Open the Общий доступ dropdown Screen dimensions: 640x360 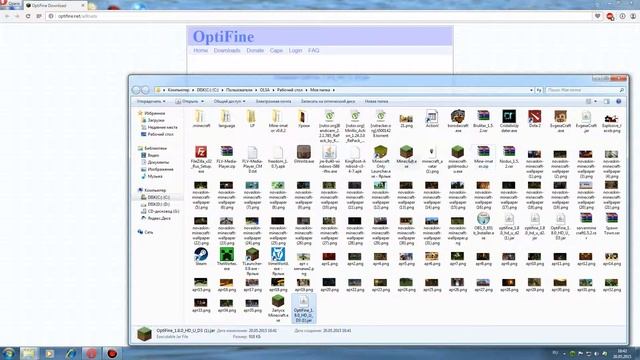click(230, 101)
